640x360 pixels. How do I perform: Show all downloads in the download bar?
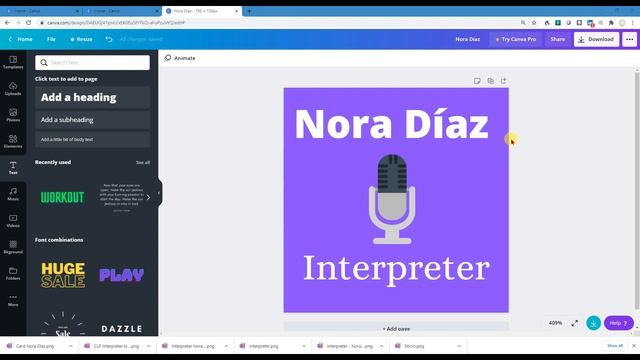point(615,346)
